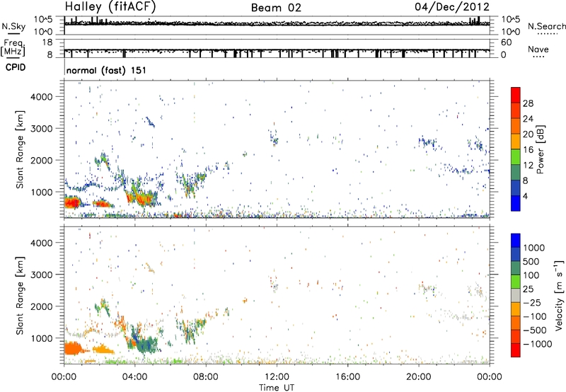Image resolution: width=566 pixels, height=392 pixels.
Task: Click the orange velocity patch near 00:30 UT
Action: coord(74,348)
